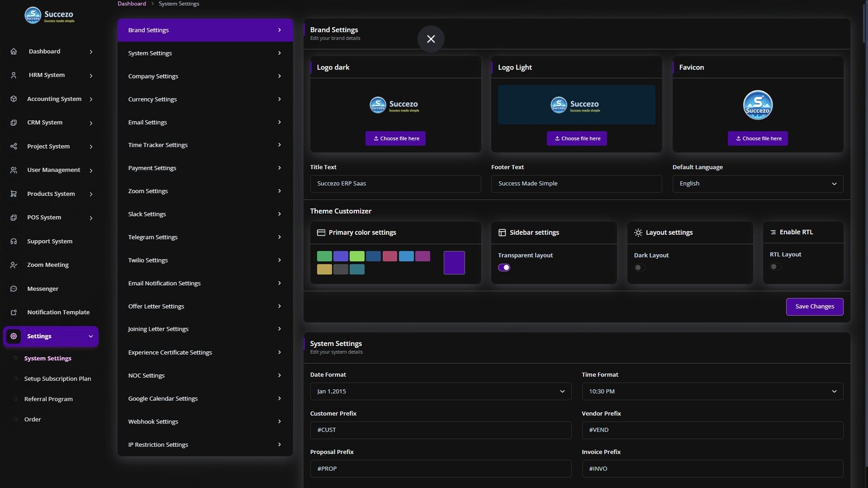Screen dimensions: 868x488
Task: Expand the Dashboard sidebar menu chevron
Action: click(x=91, y=52)
